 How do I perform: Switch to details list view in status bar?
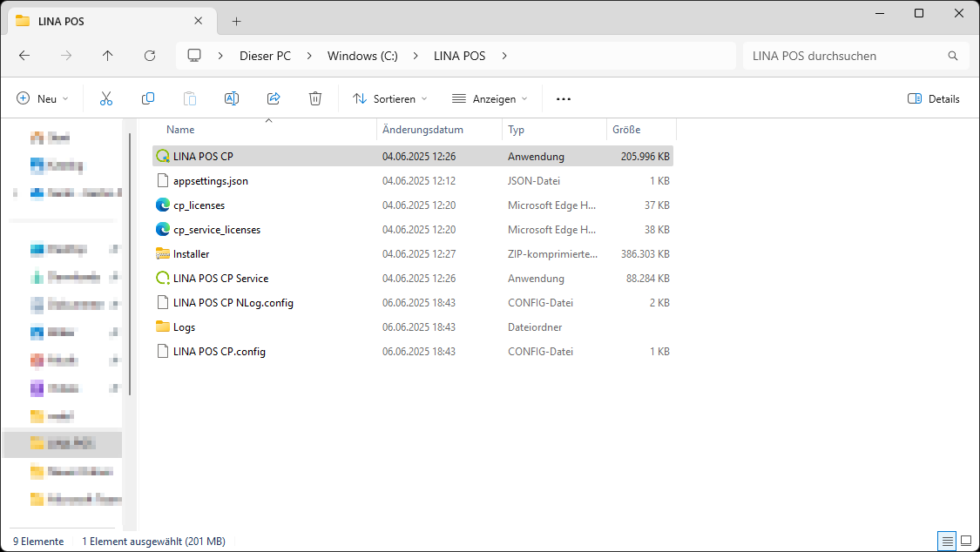(x=948, y=542)
